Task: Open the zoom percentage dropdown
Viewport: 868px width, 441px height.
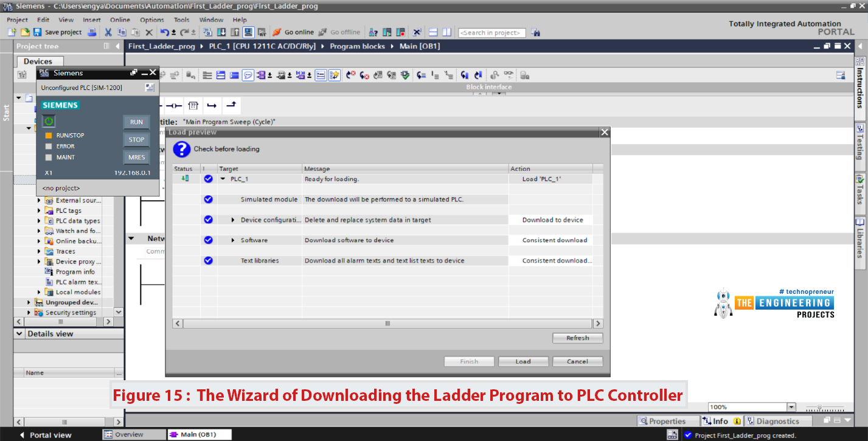Action: (791, 407)
